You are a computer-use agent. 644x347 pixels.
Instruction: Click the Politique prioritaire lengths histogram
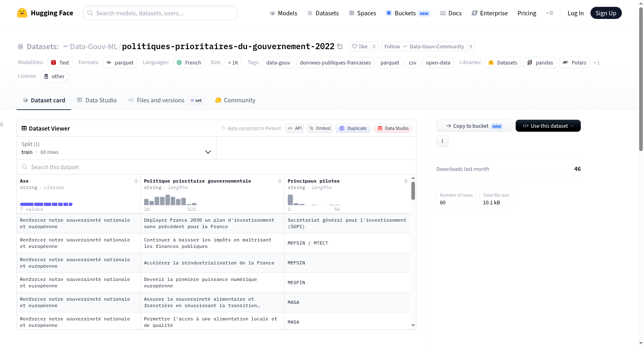coord(170,200)
